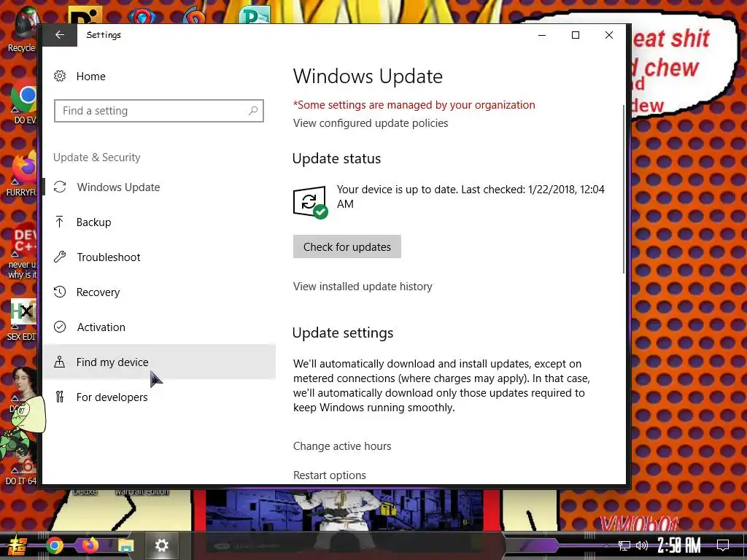
Task: Open the volume speaker icon in tray
Action: click(642, 545)
